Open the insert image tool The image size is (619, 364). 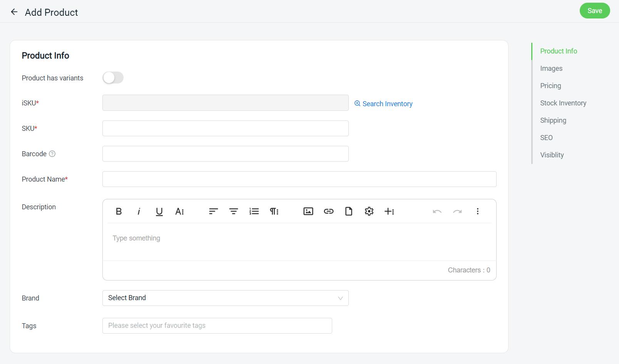[308, 211]
